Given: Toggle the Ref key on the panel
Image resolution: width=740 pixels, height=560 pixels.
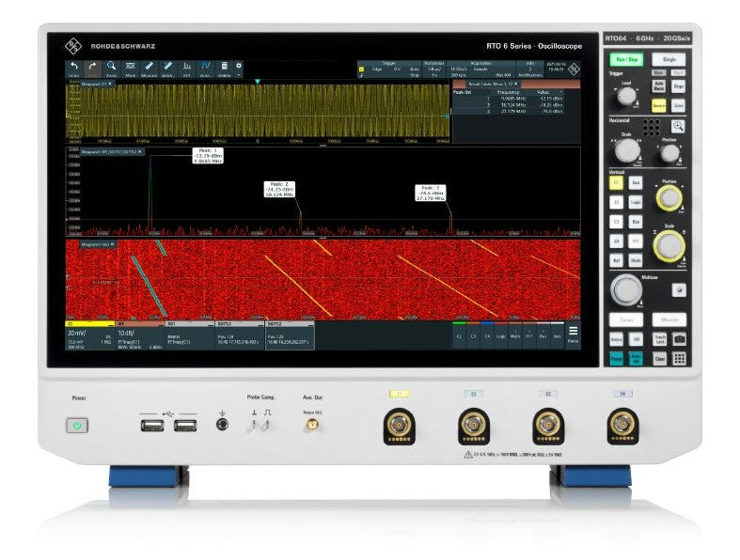Looking at the screenshot, I should tap(616, 260).
